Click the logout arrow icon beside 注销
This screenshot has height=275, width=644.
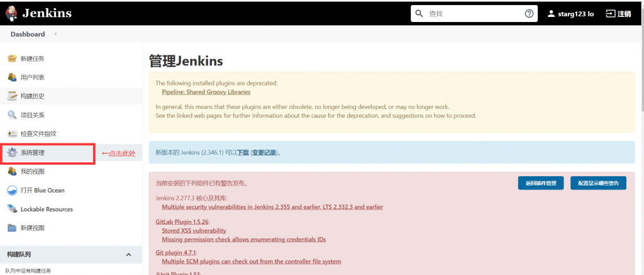click(610, 14)
